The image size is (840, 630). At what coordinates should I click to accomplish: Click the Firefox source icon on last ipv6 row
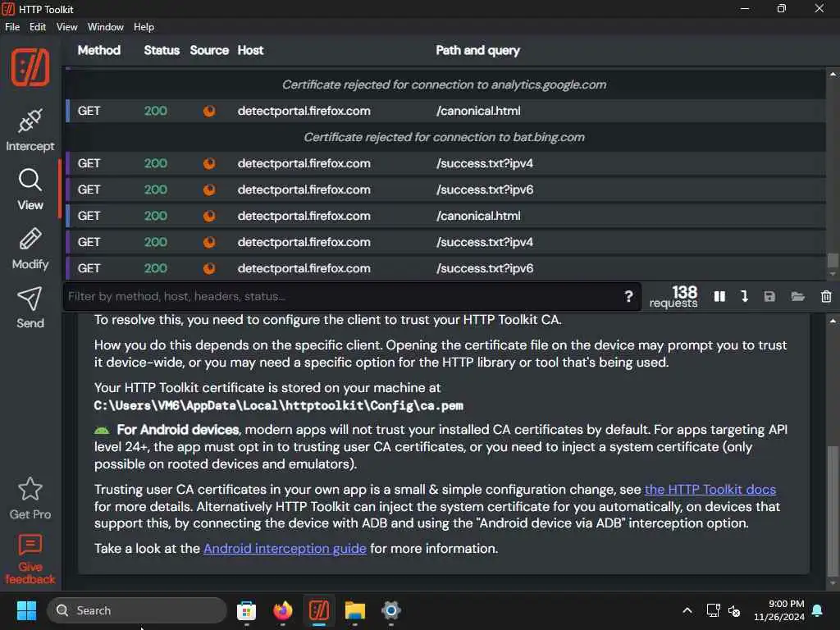(x=209, y=268)
